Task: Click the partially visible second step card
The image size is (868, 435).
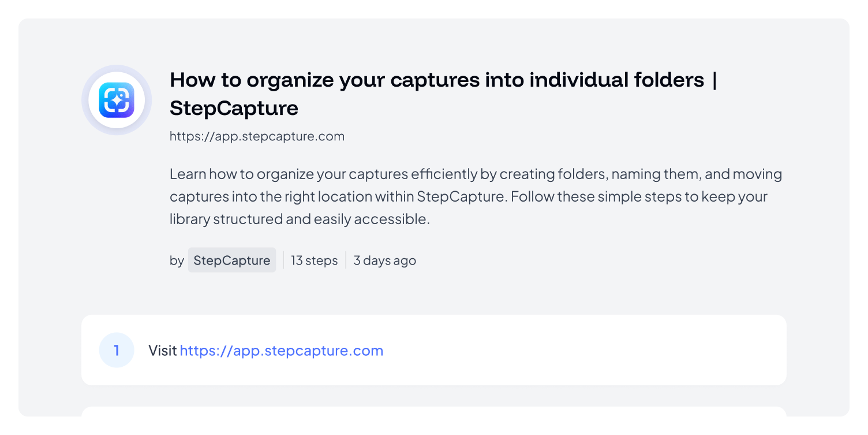Action: (434, 411)
